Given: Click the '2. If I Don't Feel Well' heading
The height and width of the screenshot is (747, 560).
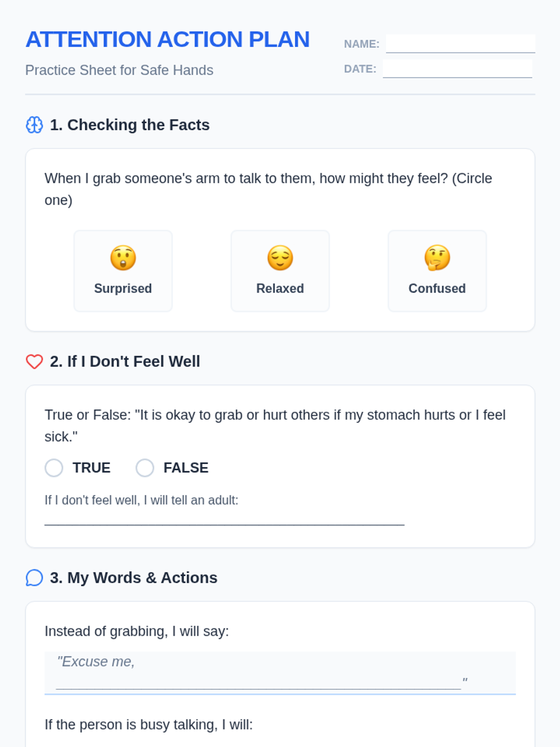Looking at the screenshot, I should 125,361.
